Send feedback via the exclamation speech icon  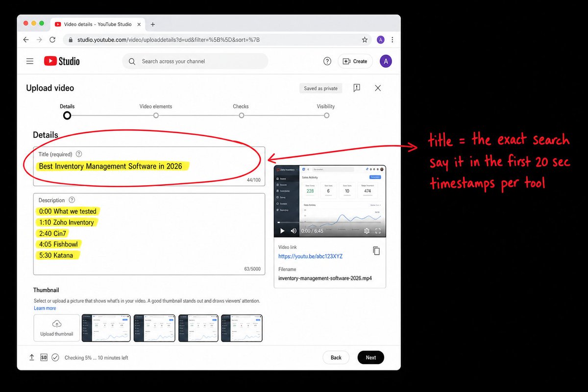click(357, 88)
